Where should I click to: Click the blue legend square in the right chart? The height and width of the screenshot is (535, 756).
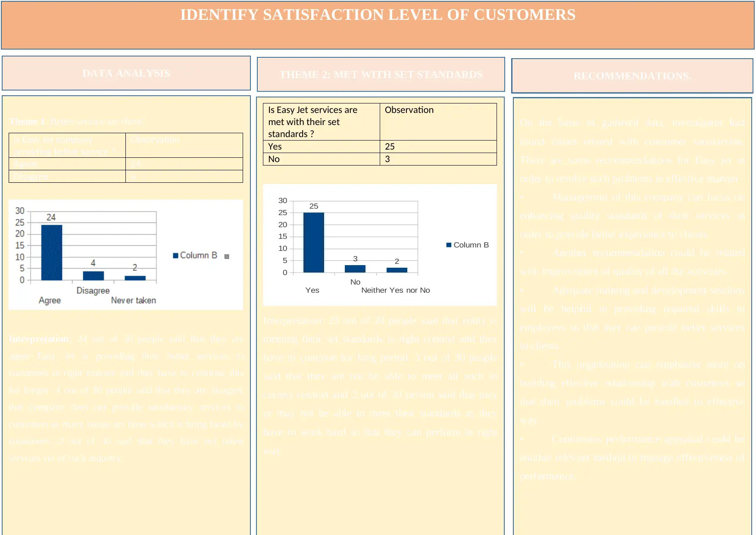pyautogui.click(x=449, y=245)
